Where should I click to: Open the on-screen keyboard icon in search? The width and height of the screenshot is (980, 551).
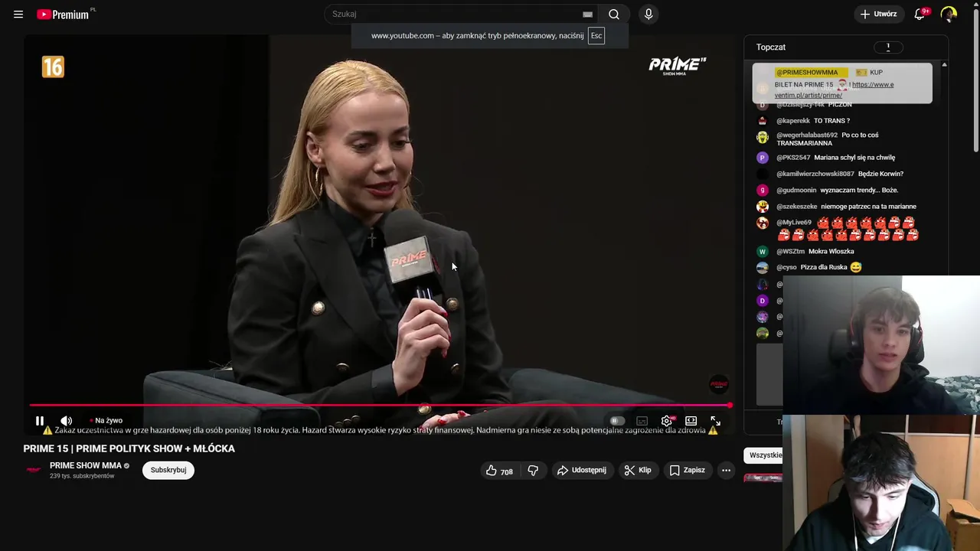[x=587, y=15]
